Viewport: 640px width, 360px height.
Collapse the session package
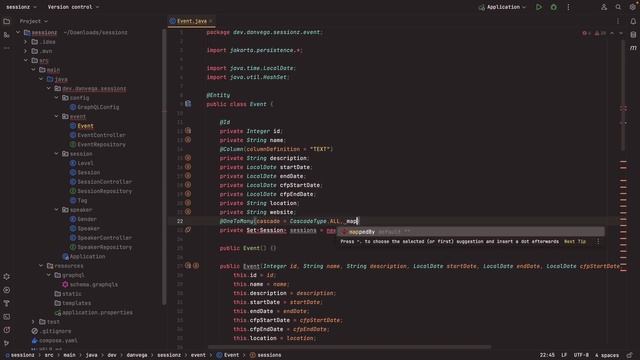tap(56, 153)
